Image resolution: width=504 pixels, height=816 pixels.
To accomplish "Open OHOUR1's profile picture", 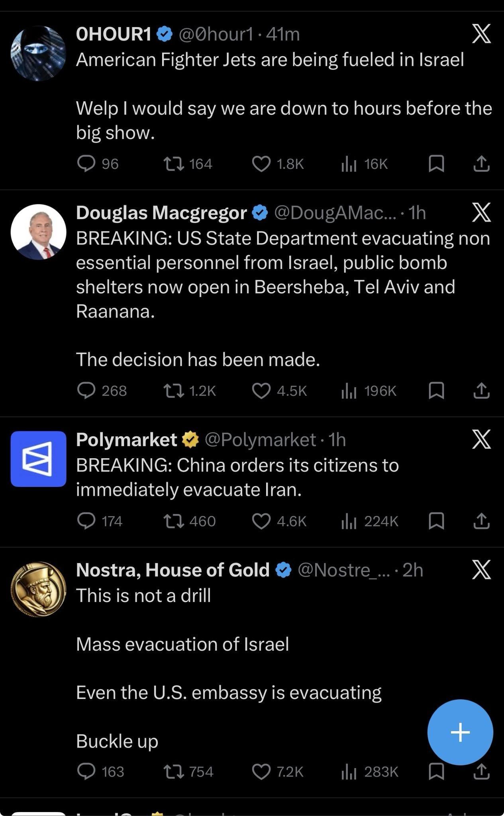I will pos(38,53).
